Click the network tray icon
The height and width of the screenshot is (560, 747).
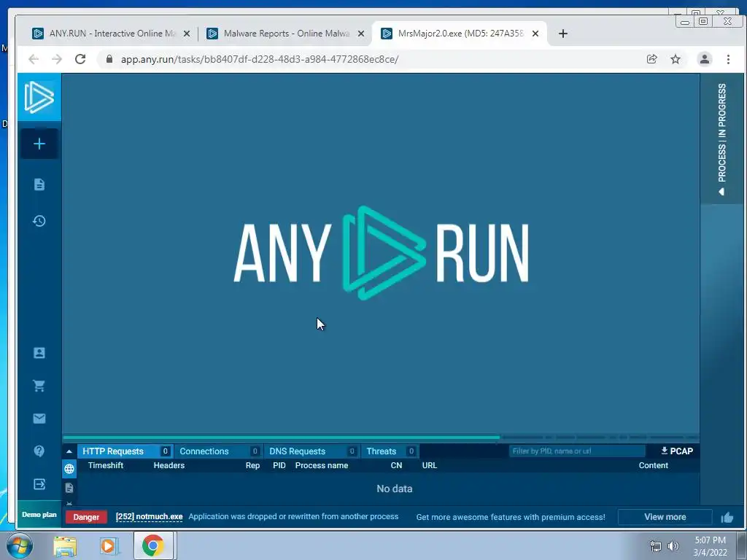coord(656,546)
